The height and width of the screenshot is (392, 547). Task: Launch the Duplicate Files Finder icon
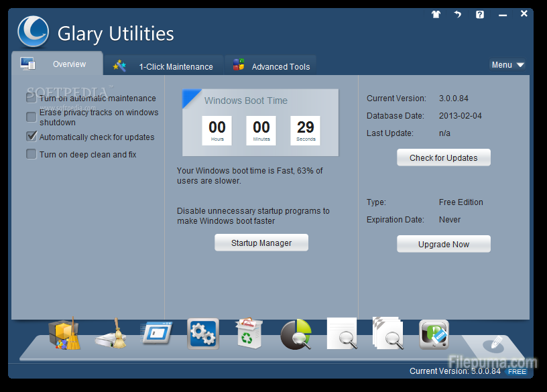388,334
